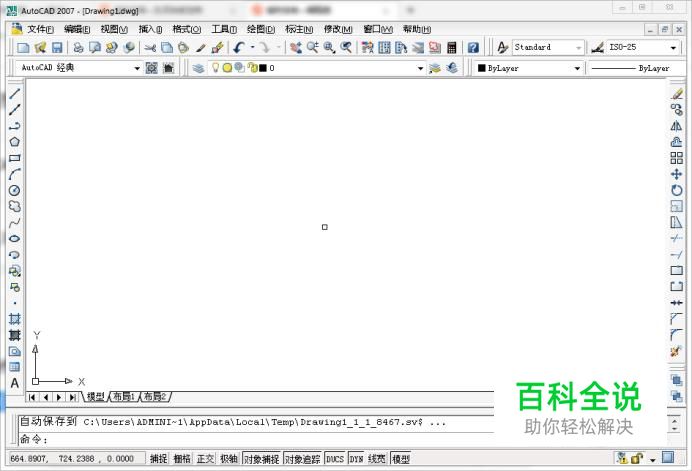692x471 pixels.
Task: Toggle 极轴 polar tracking
Action: 229,459
